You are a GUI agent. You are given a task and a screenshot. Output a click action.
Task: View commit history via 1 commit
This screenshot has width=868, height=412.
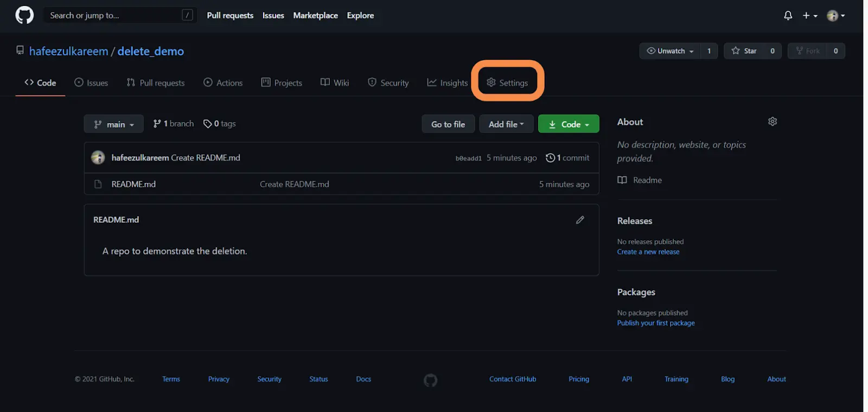click(567, 157)
